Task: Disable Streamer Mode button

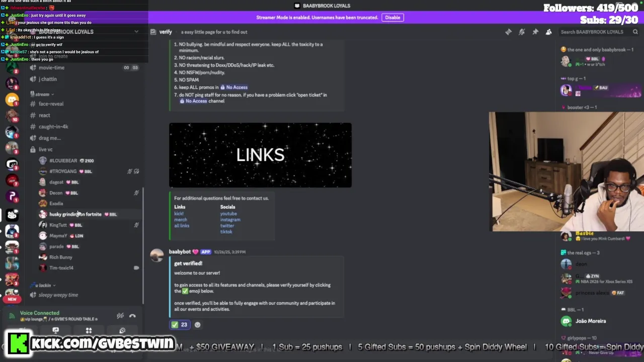Action: click(392, 18)
